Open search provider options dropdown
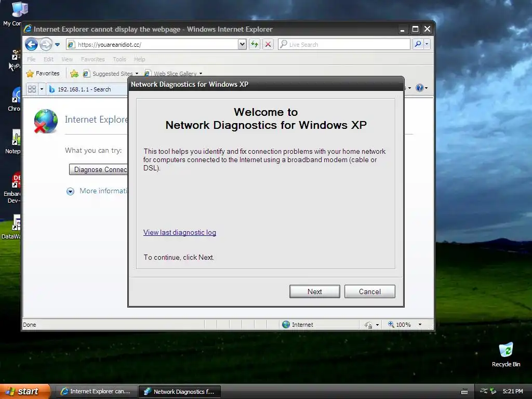This screenshot has width=532, height=399. click(x=427, y=44)
